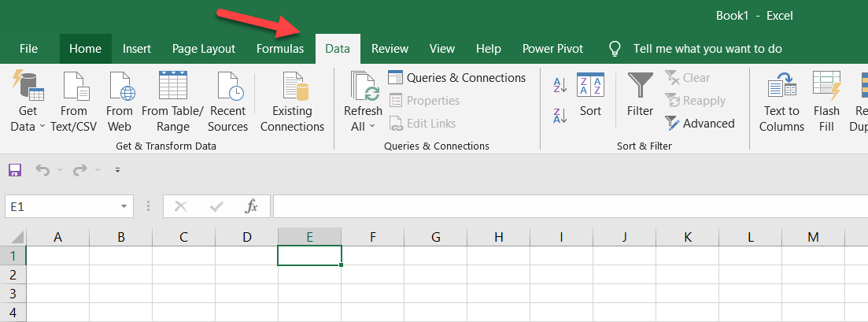Switch to the Formulas tab
Screen dimensions: 868x322
click(x=279, y=49)
